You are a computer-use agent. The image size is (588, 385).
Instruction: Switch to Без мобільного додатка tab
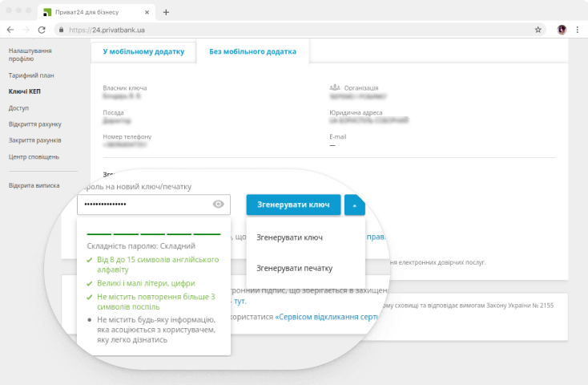point(252,51)
